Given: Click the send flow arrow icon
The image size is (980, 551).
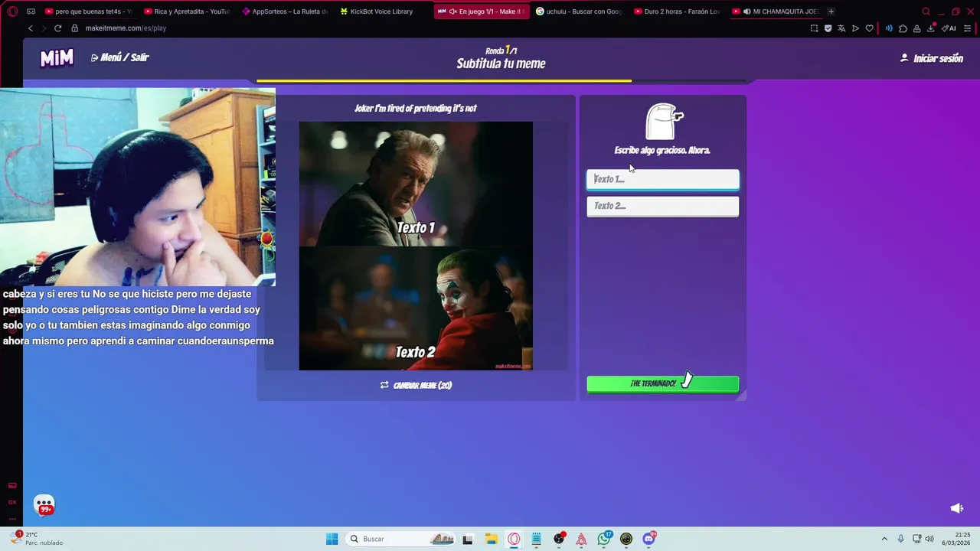Looking at the screenshot, I should (855, 28).
